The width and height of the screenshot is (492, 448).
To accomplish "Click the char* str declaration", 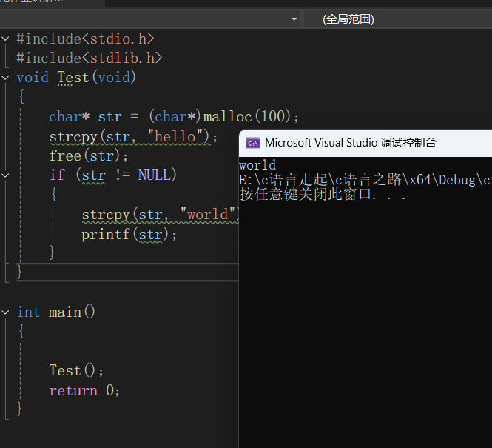I will pyautogui.click(x=85, y=117).
